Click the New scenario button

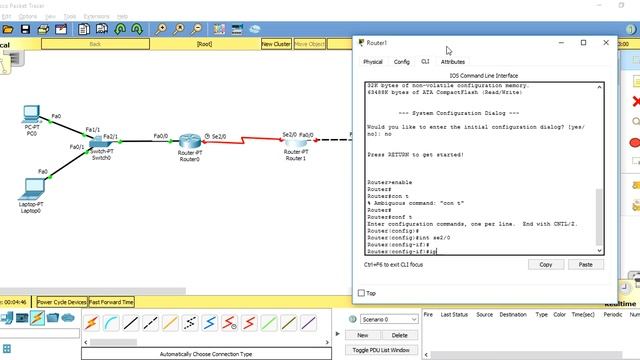362,335
